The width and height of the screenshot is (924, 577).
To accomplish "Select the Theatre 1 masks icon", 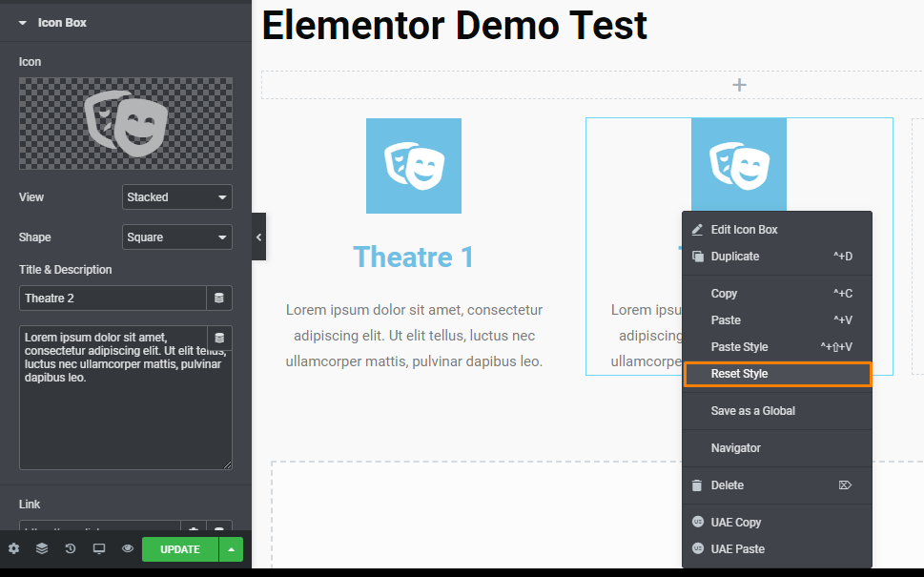I will click(x=414, y=166).
